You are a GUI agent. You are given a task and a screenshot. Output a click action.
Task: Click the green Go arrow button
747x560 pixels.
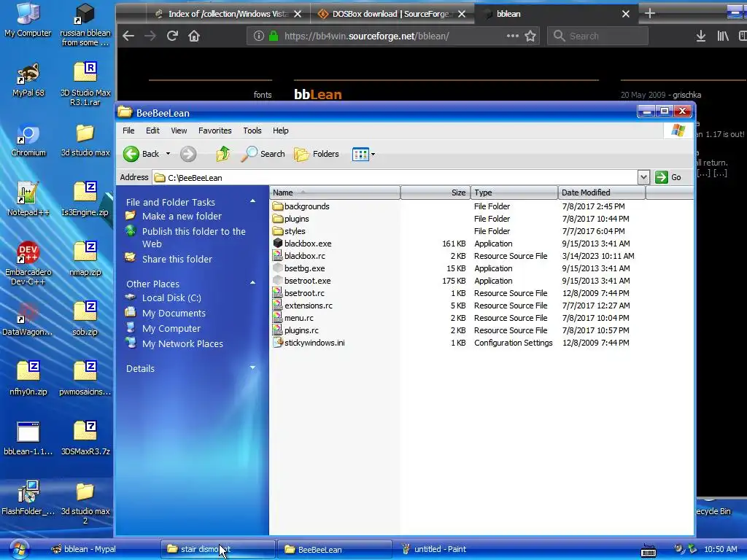[x=661, y=177]
